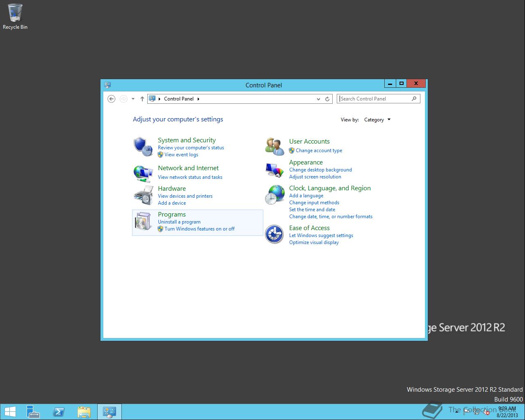Open the Appearance monitor icon
Viewport: 525px width, 420px height.
click(x=274, y=169)
